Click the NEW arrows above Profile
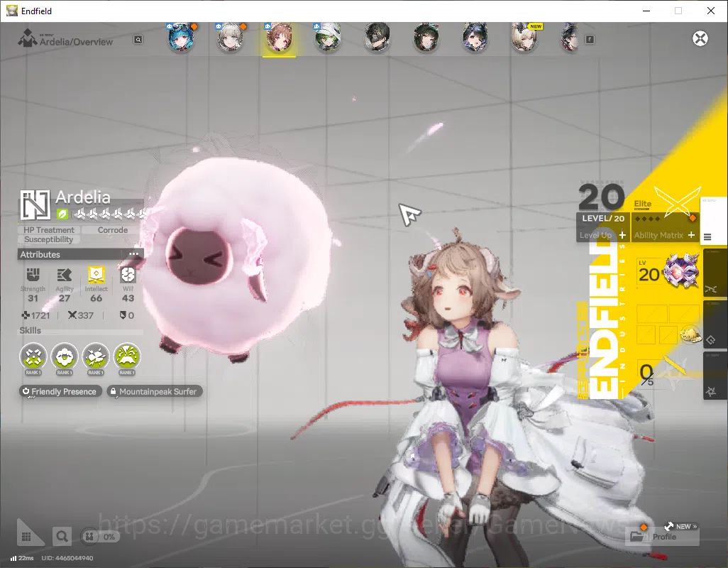The height and width of the screenshot is (568, 728). point(680,526)
